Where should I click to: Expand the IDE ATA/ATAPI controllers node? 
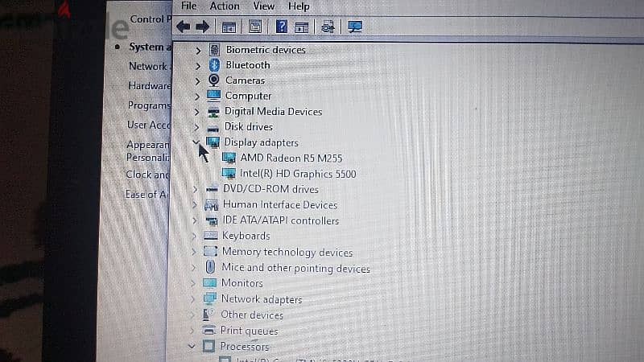[195, 220]
